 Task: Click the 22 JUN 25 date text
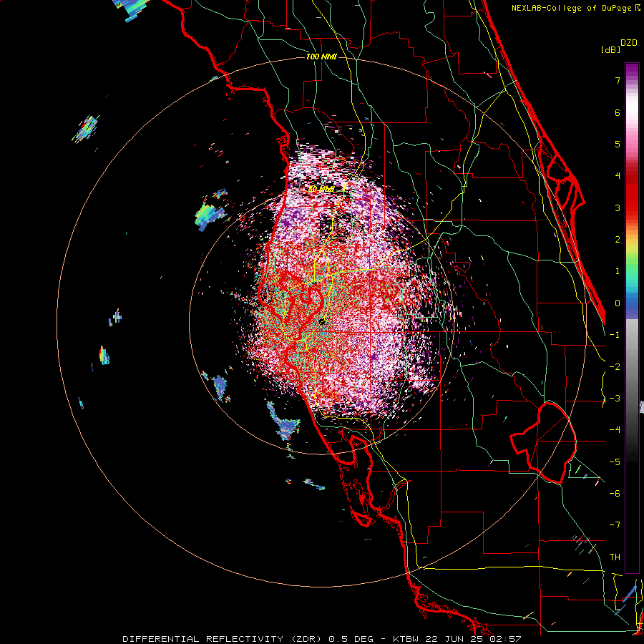point(456,639)
